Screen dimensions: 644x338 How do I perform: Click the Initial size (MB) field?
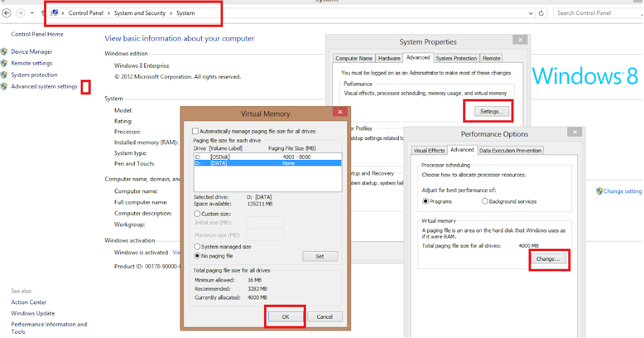click(x=265, y=223)
